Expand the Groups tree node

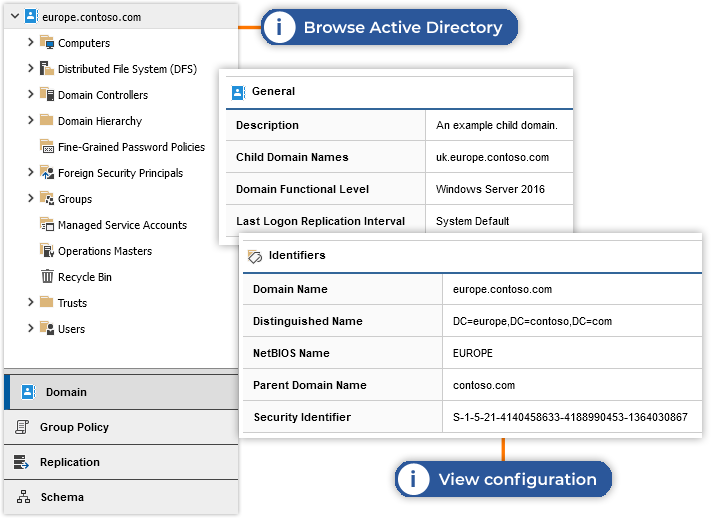[x=30, y=199]
